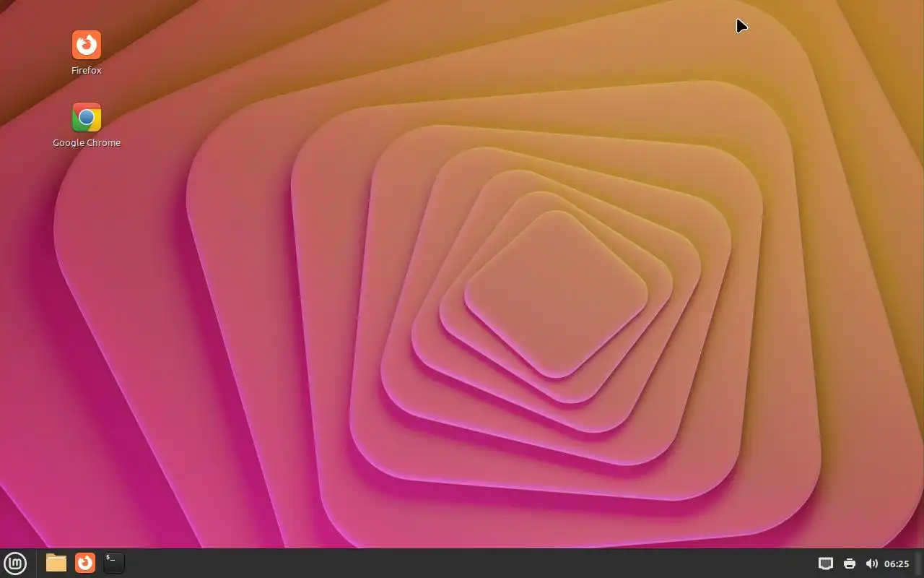
Task: Click the printer tray icon
Action: (x=850, y=564)
